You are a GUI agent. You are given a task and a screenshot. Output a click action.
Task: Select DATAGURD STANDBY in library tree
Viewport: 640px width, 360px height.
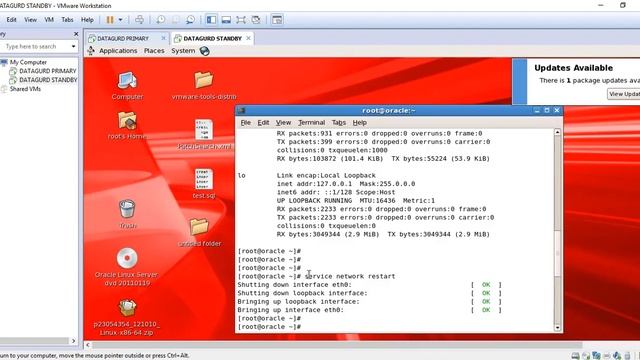(x=48, y=80)
